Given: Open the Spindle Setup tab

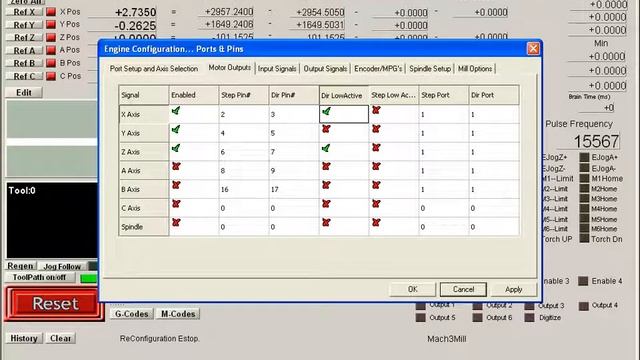Looking at the screenshot, I should (x=430, y=69).
